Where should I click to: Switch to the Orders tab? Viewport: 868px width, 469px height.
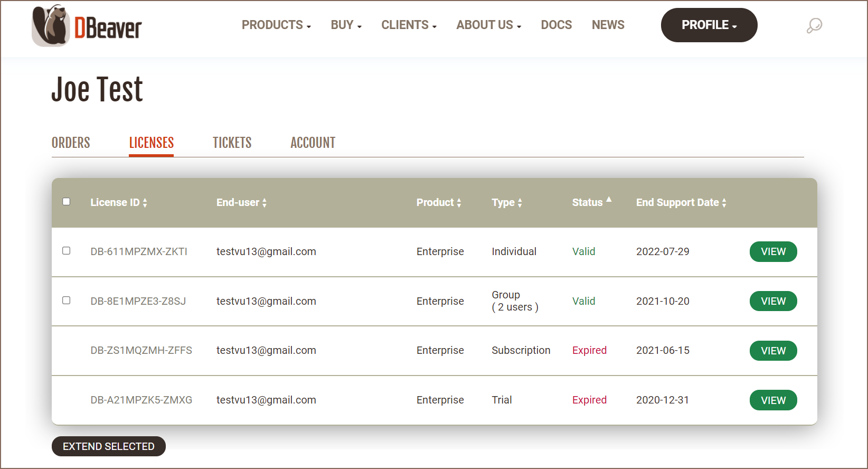71,143
